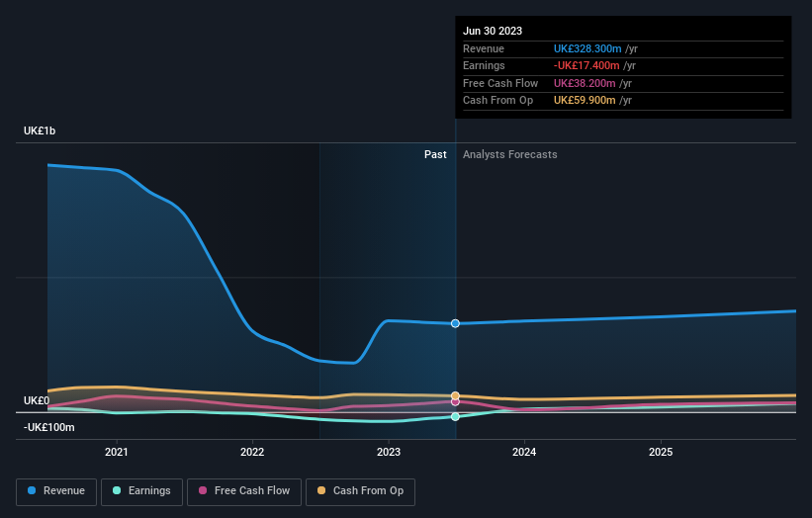Toggle the Free Cash Flow legend button
The height and width of the screenshot is (518, 812).
244,491
